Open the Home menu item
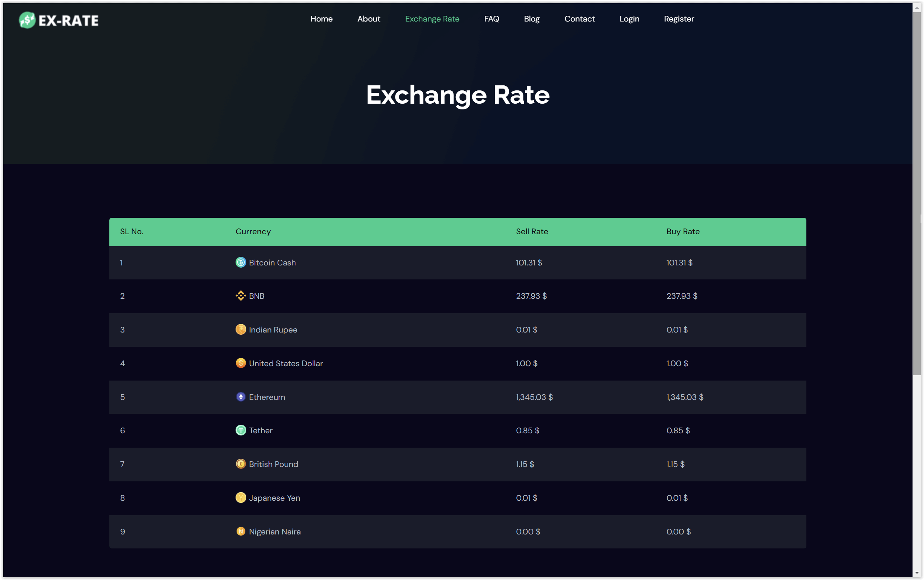Viewport: 924px width, 580px height. (x=321, y=19)
